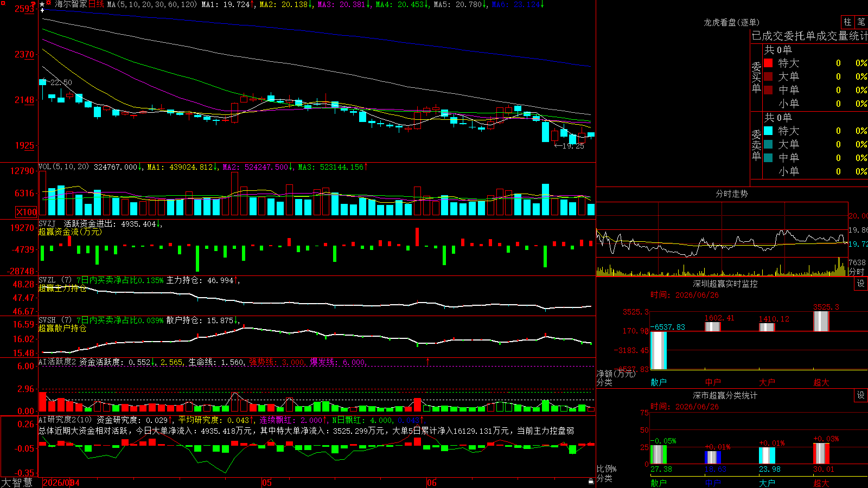
Task: Click the red 超大 ratio bar labeled 30.01
Action: (x=821, y=453)
